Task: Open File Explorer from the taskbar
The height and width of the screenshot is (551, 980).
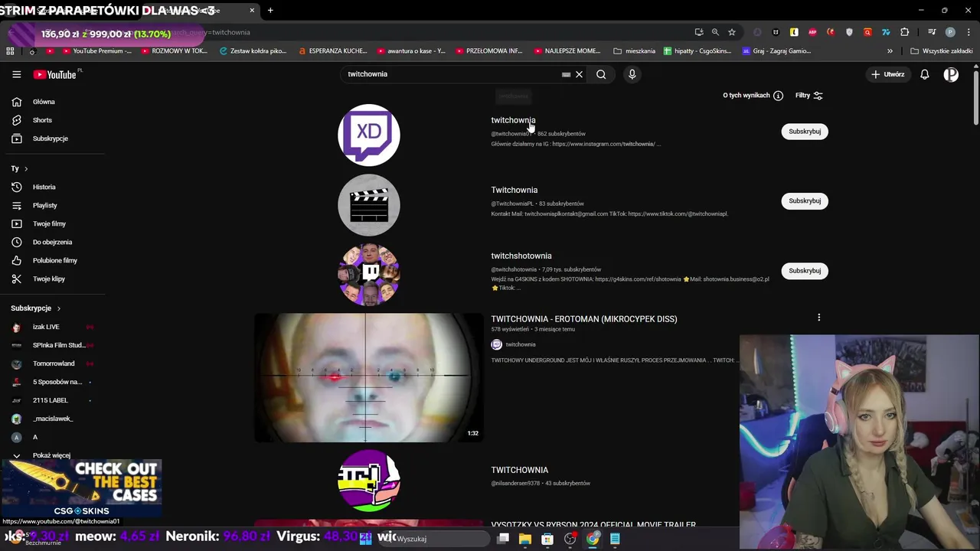Action: pos(525,539)
